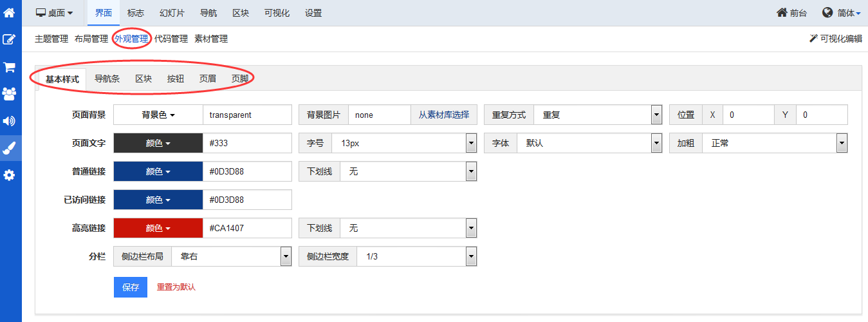Expand the 简体 language dropdown

[x=842, y=13]
